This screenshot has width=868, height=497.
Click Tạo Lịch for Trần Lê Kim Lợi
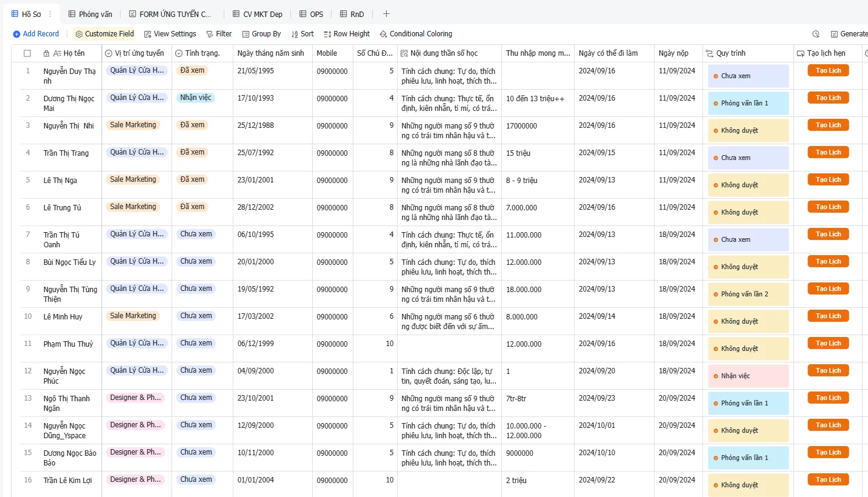coord(828,479)
